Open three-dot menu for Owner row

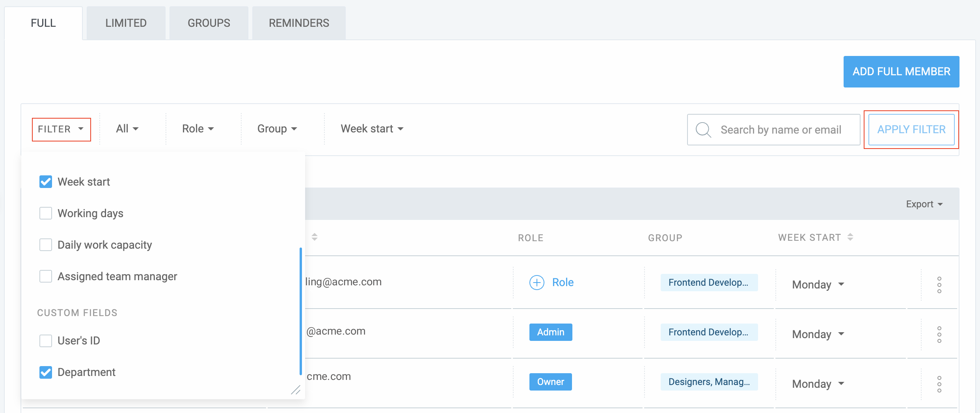[x=939, y=384]
